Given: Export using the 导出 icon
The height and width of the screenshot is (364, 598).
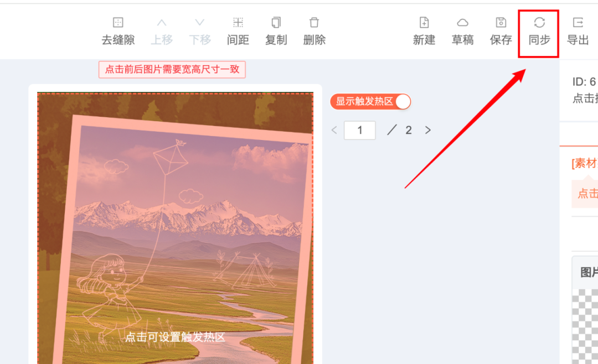Looking at the screenshot, I should [578, 23].
